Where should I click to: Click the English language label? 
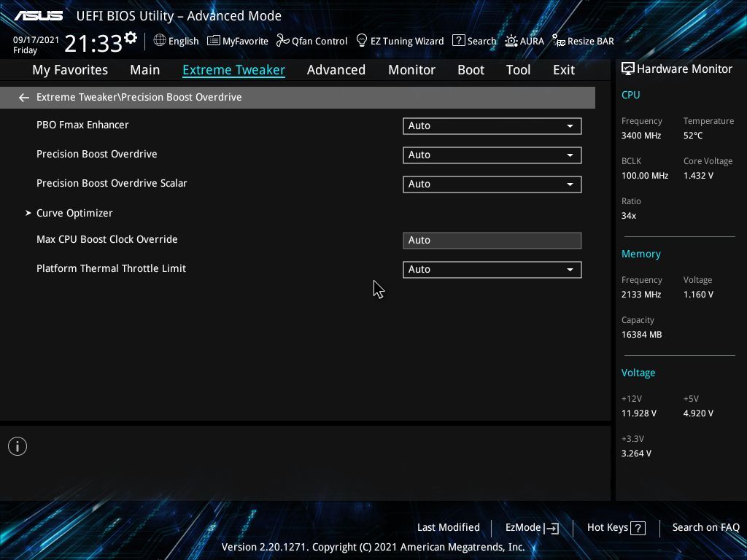point(183,42)
